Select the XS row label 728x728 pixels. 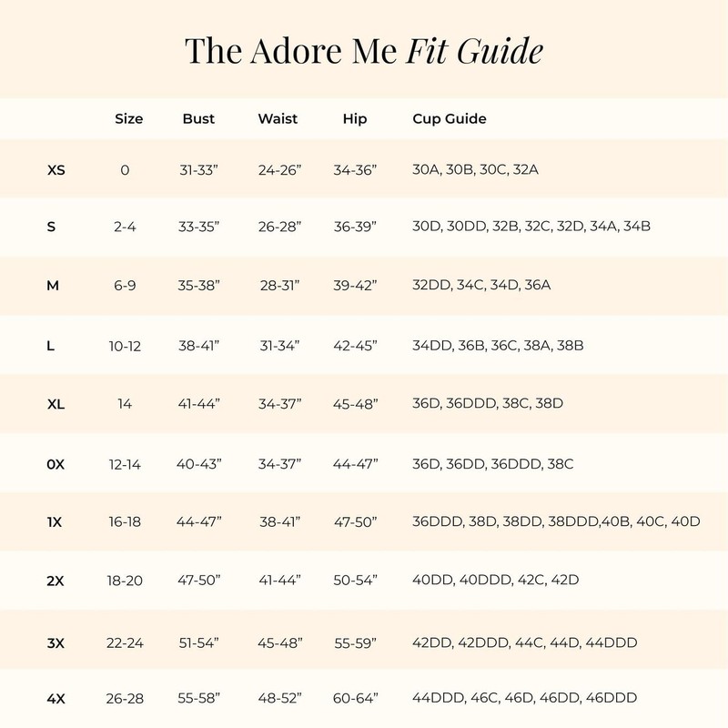pyautogui.click(x=56, y=169)
